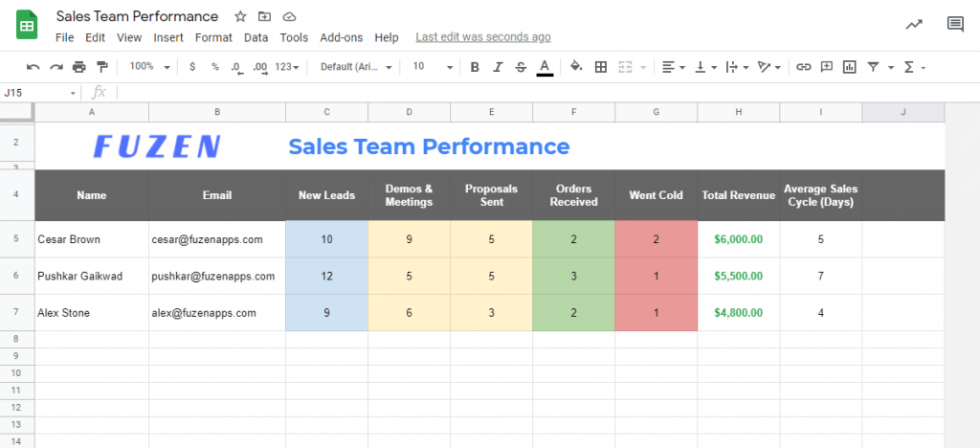The image size is (980, 448).
Task: Open the Fill color bucket
Action: 576,66
